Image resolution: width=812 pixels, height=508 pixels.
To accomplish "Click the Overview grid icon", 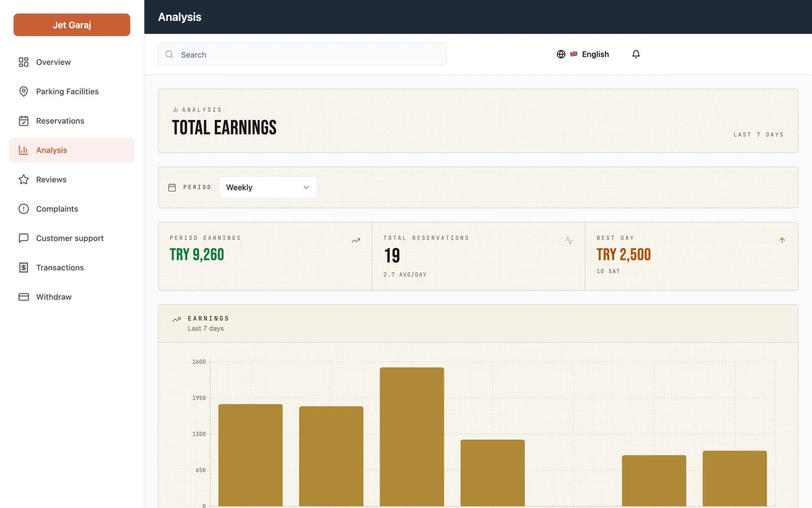I will click(x=23, y=62).
